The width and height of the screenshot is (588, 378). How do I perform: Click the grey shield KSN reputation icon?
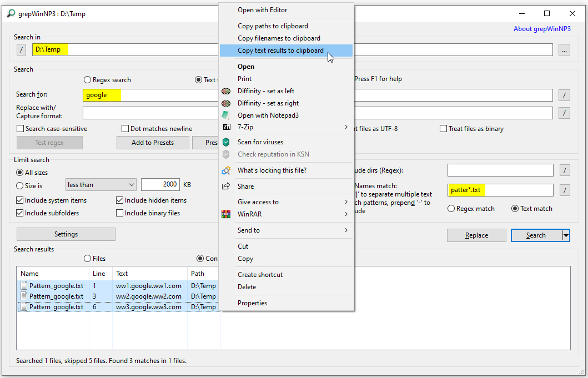[x=226, y=154]
